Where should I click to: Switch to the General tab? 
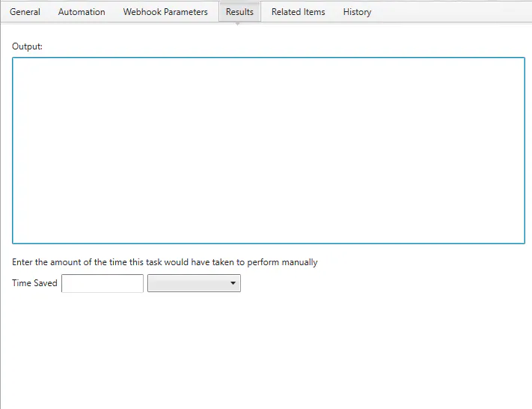click(25, 12)
